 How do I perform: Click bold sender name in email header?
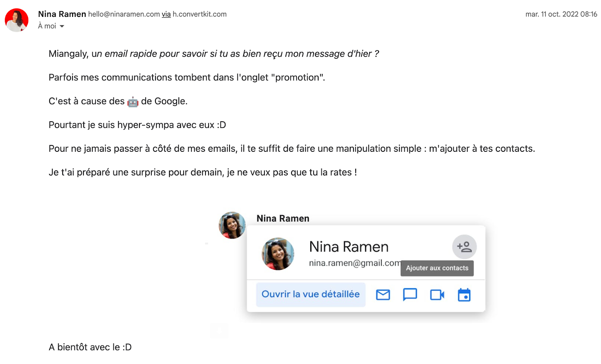(x=62, y=14)
